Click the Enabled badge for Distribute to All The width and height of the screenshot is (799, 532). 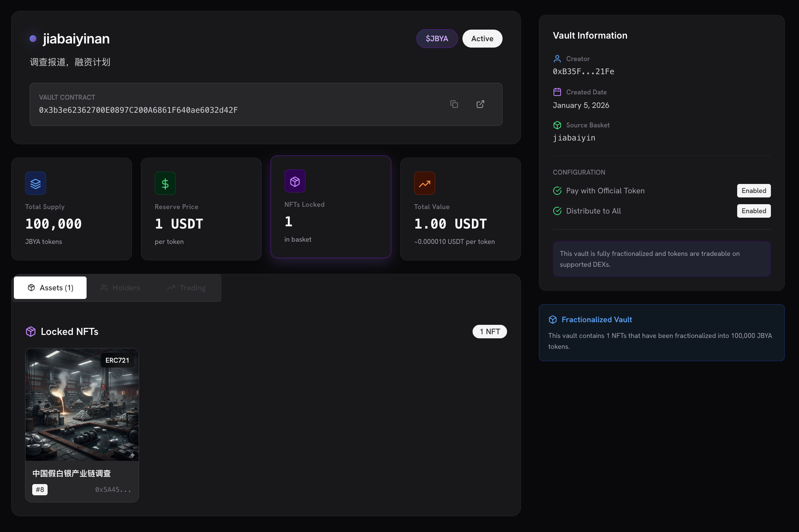tap(754, 211)
